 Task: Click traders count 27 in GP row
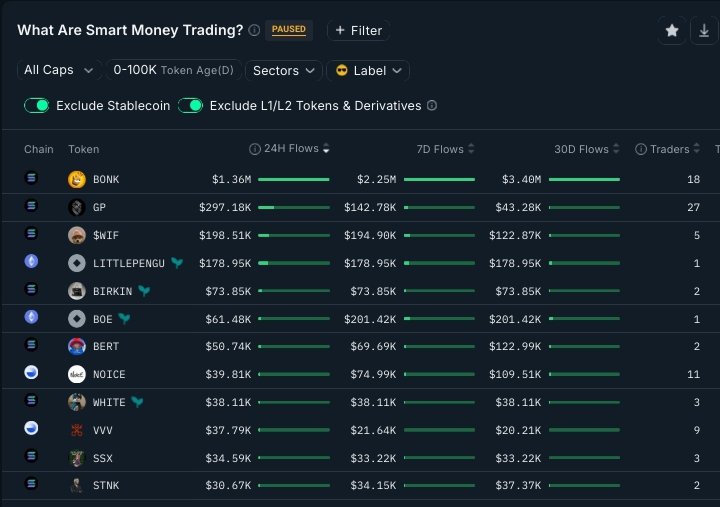coord(693,208)
